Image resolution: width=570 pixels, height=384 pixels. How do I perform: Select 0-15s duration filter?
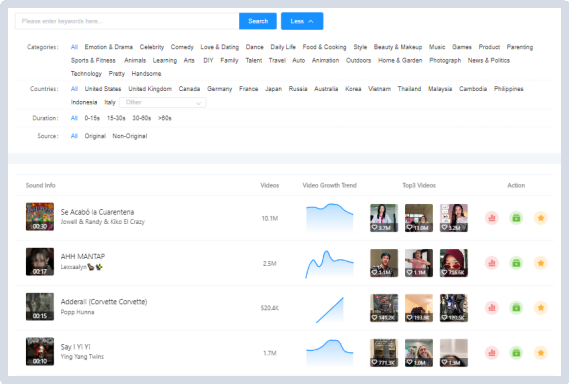point(92,118)
